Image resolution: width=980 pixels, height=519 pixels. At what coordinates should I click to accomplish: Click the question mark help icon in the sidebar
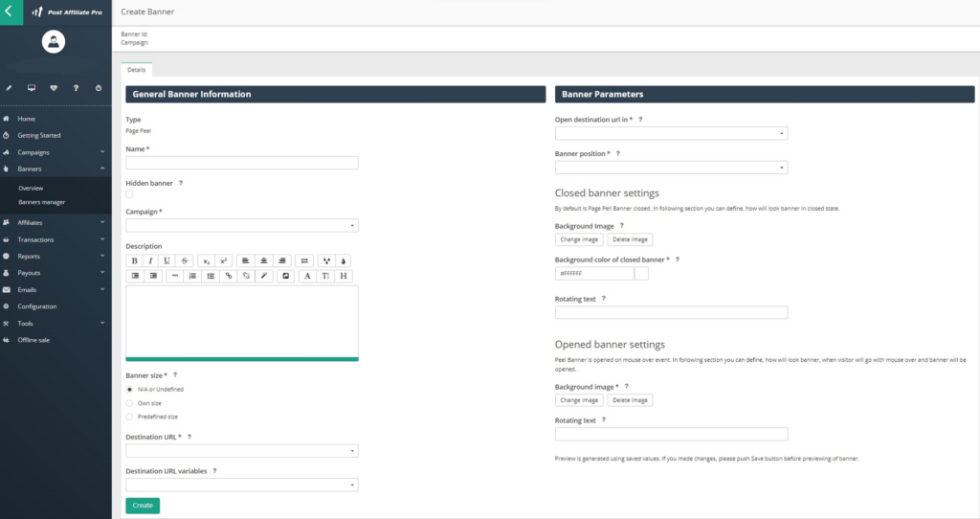77,88
